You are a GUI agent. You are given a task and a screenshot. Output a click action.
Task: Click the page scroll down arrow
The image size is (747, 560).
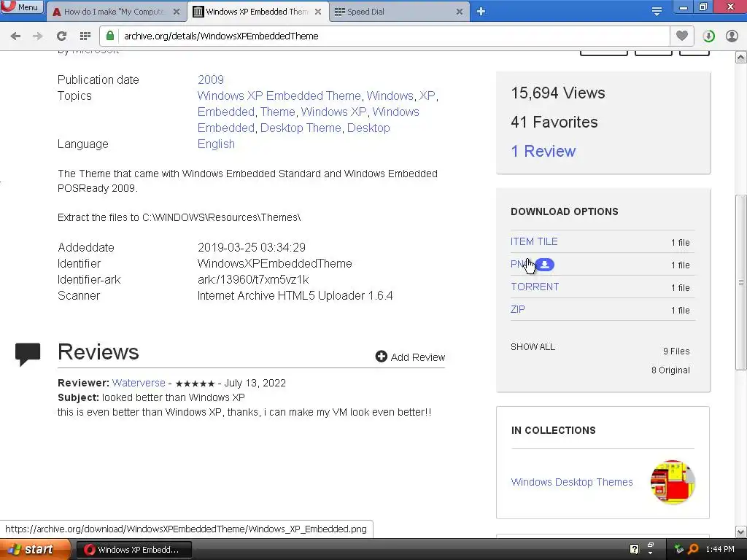[740, 532]
